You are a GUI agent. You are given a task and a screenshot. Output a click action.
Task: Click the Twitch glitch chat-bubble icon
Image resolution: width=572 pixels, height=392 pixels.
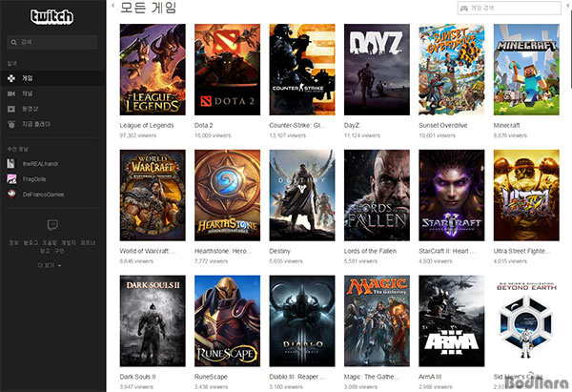click(52, 224)
